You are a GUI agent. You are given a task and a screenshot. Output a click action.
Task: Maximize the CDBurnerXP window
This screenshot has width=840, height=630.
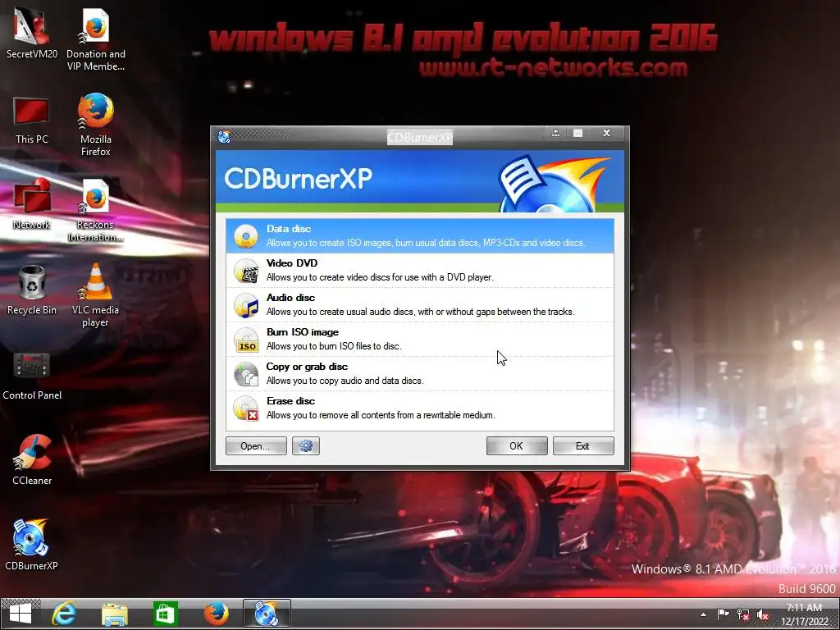point(577,133)
